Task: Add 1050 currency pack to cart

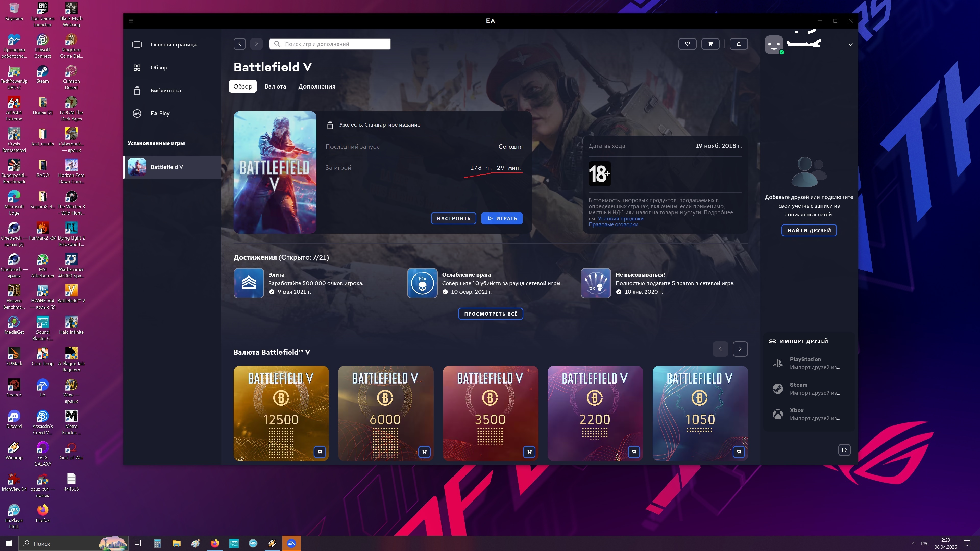Action: point(738,452)
